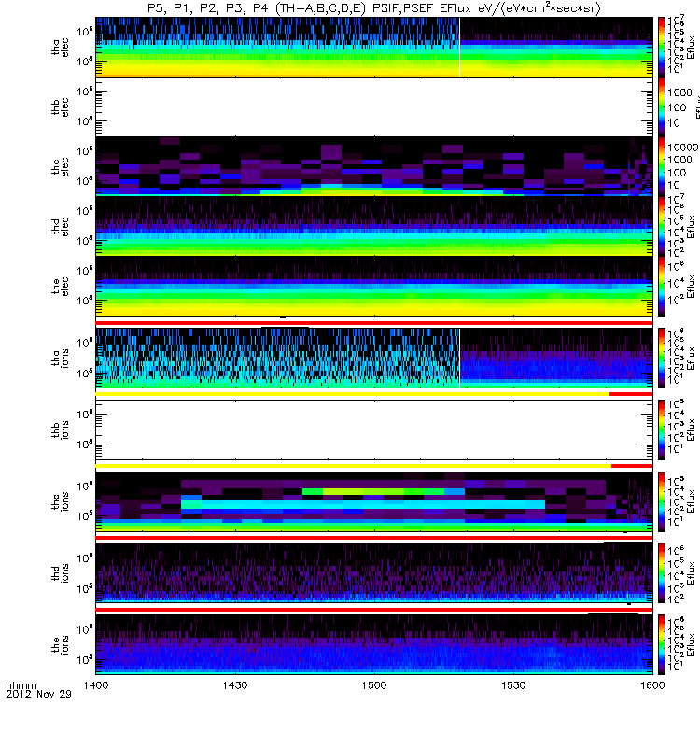This screenshot has height=747, width=700.
Task: Click the 1430 time axis label
Action: click(235, 685)
